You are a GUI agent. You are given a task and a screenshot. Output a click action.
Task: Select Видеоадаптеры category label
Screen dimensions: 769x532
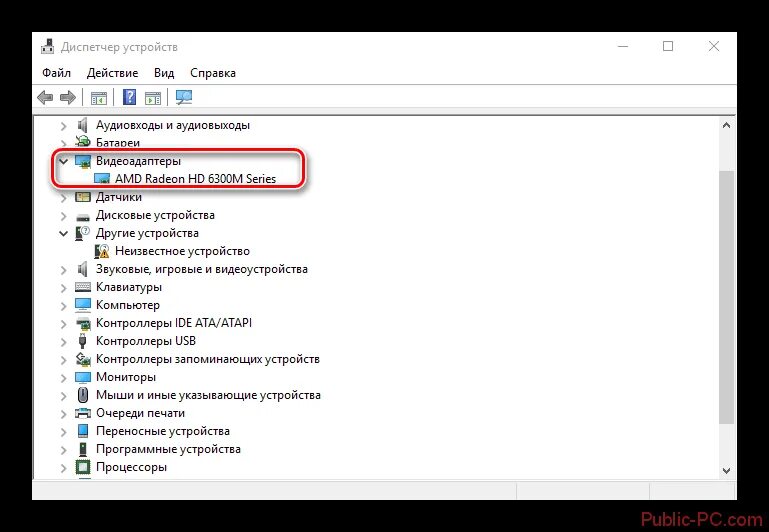(x=138, y=161)
